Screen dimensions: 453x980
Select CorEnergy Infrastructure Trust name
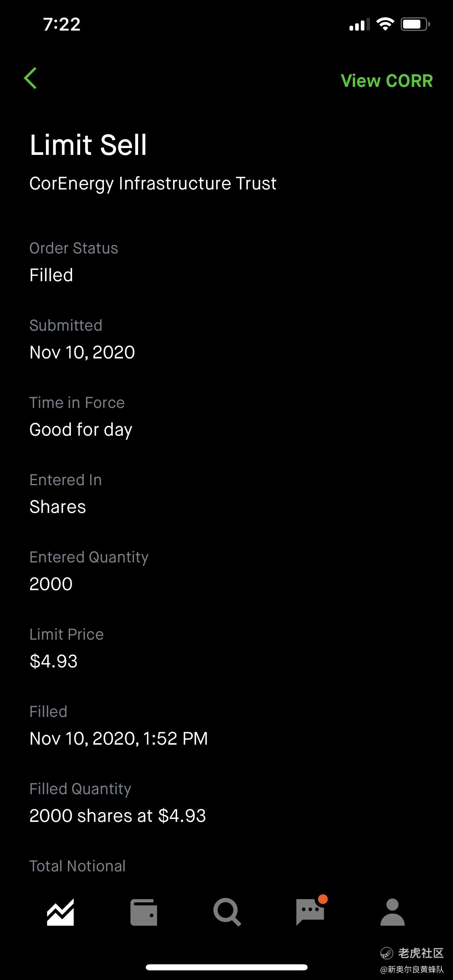click(153, 183)
